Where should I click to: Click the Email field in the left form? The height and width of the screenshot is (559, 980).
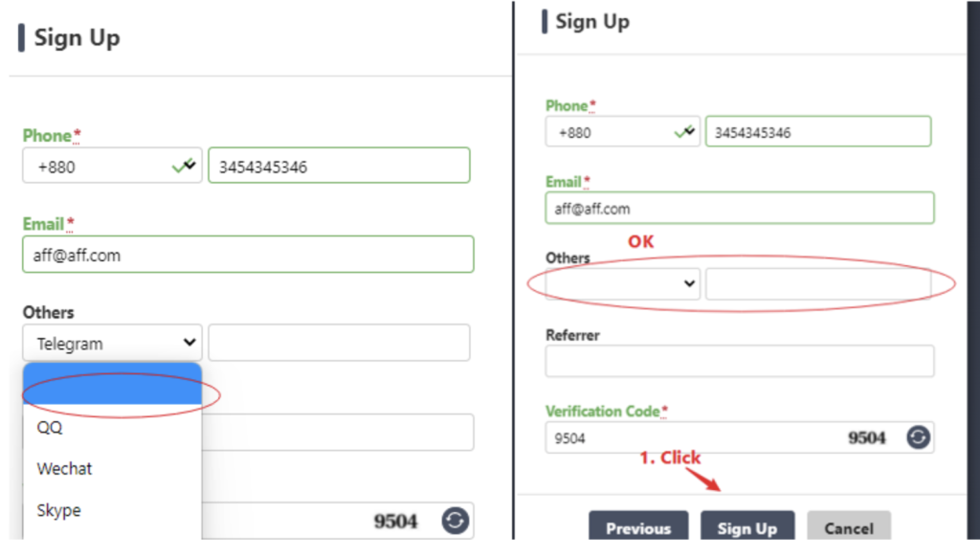[x=248, y=256]
